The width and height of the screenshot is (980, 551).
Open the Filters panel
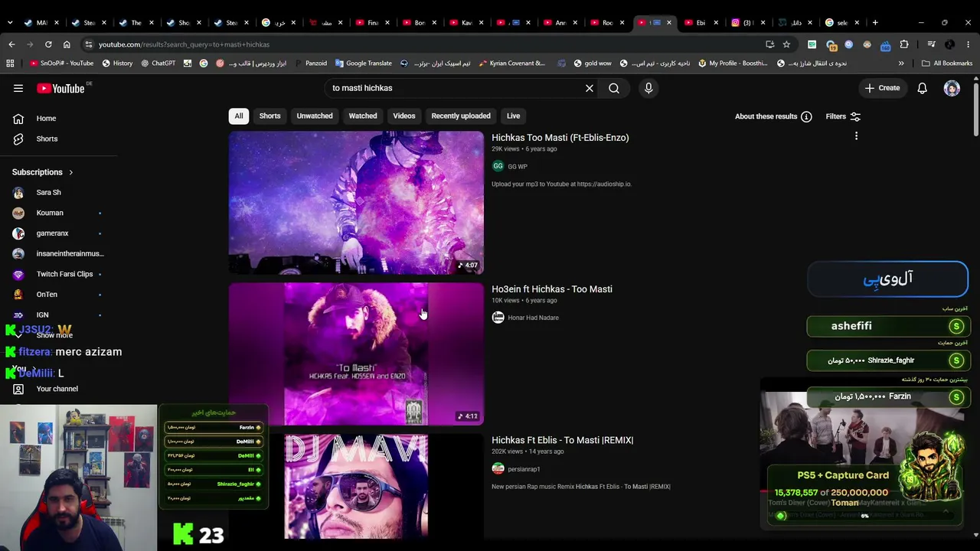pos(843,116)
